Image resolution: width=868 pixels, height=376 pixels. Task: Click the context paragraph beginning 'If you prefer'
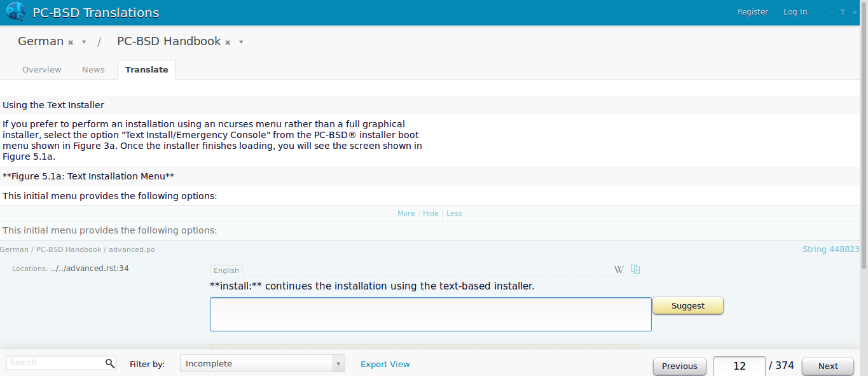(x=212, y=140)
